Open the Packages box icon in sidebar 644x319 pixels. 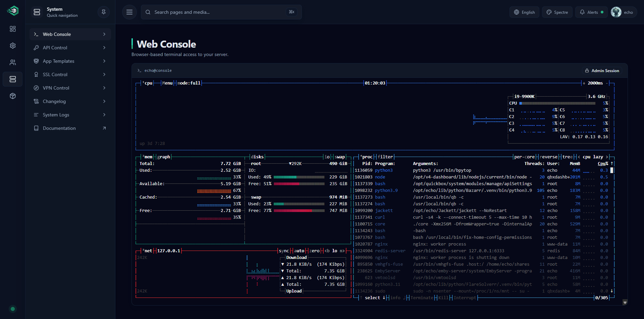pyautogui.click(x=13, y=96)
